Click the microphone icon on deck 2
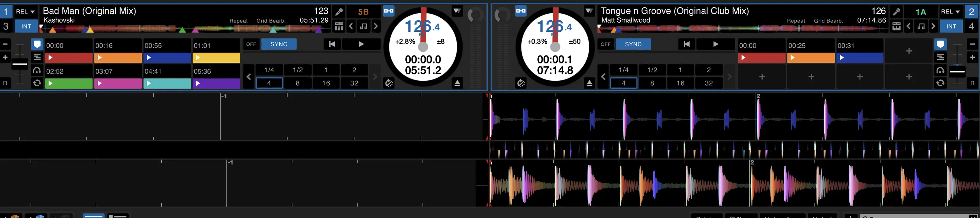 [896, 12]
